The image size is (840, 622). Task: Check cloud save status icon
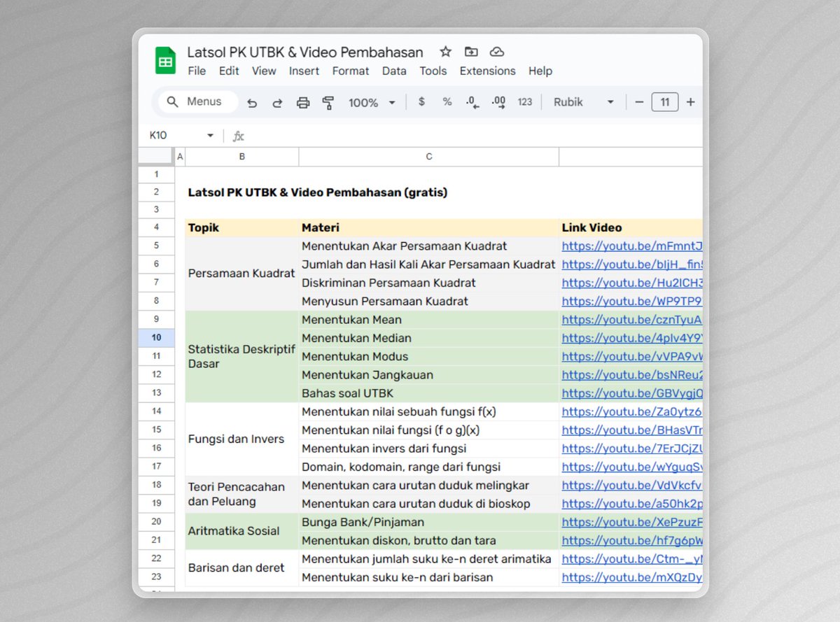pyautogui.click(x=497, y=52)
